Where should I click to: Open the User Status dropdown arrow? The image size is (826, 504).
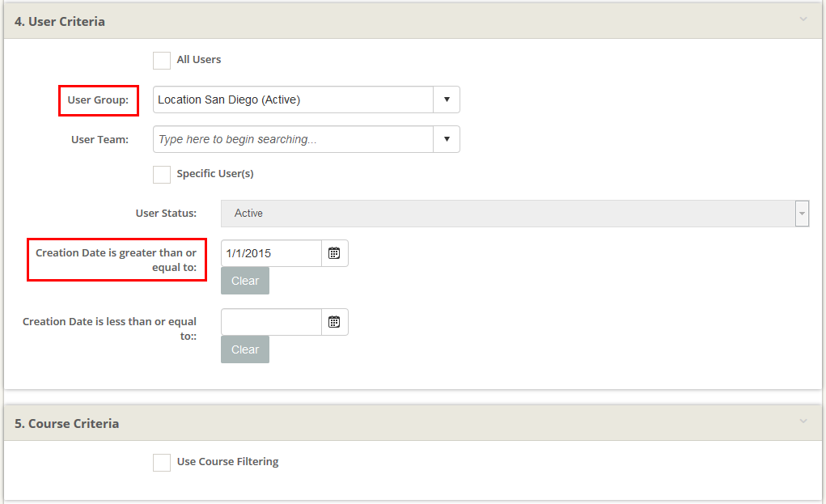(802, 214)
